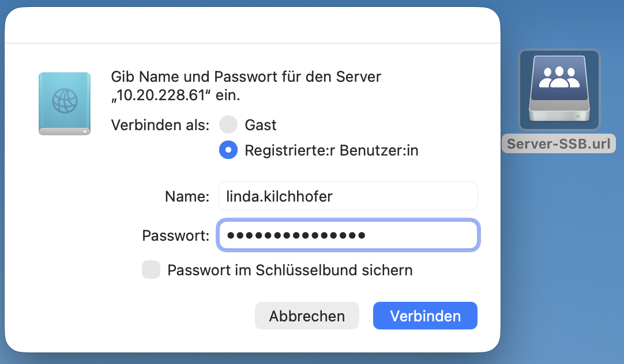Click the blue globe server drive icon
624x364 pixels.
tap(65, 104)
